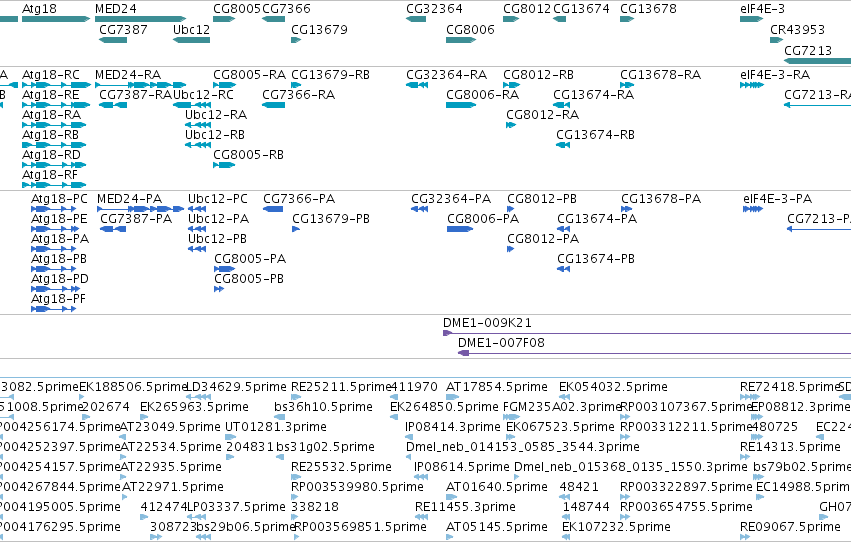
Task: Click the CG32364-RA transcript
Action: (x=417, y=85)
